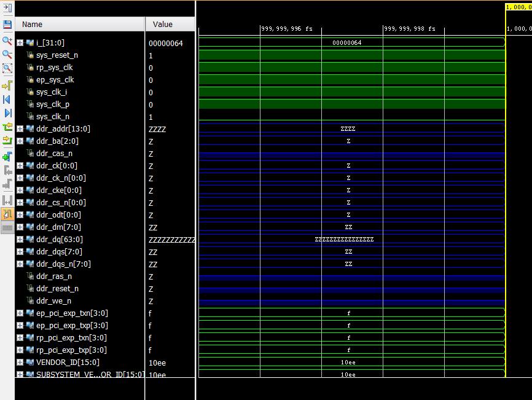Viewport: 532px width, 400px height.
Task: Click the Zoom In magnifier icon
Action: 7,41
